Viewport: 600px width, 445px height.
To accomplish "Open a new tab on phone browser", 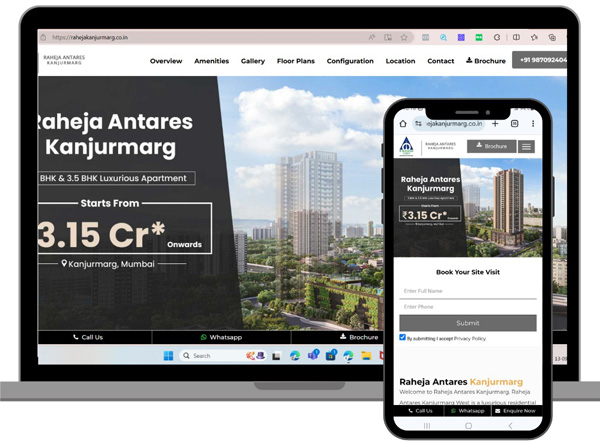I will 495,124.
